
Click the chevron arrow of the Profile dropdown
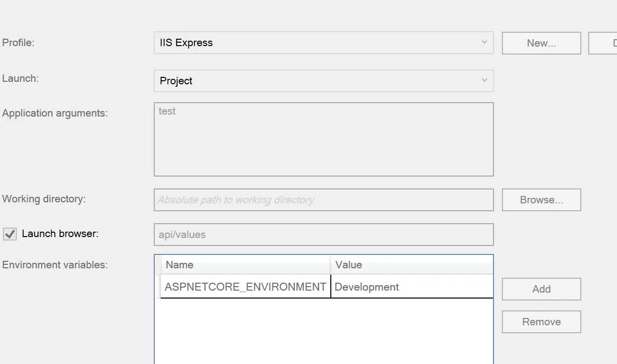[x=485, y=43]
